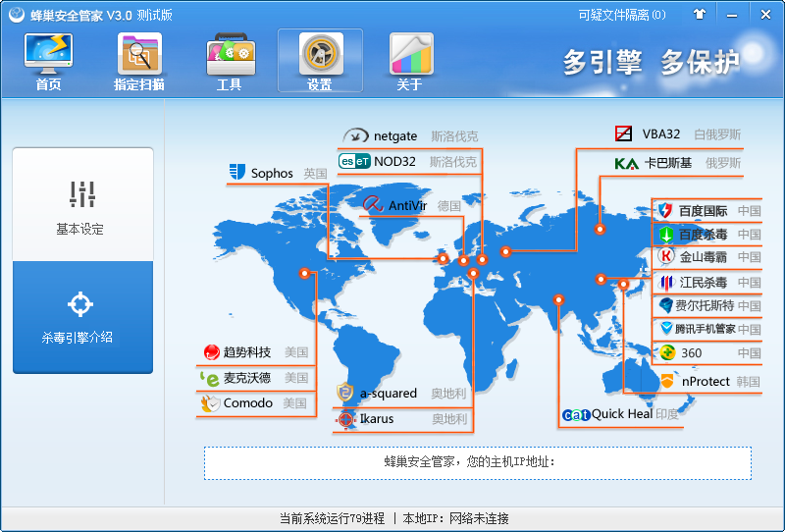Minimize the 蜂巢安全管家 window

click(x=731, y=15)
